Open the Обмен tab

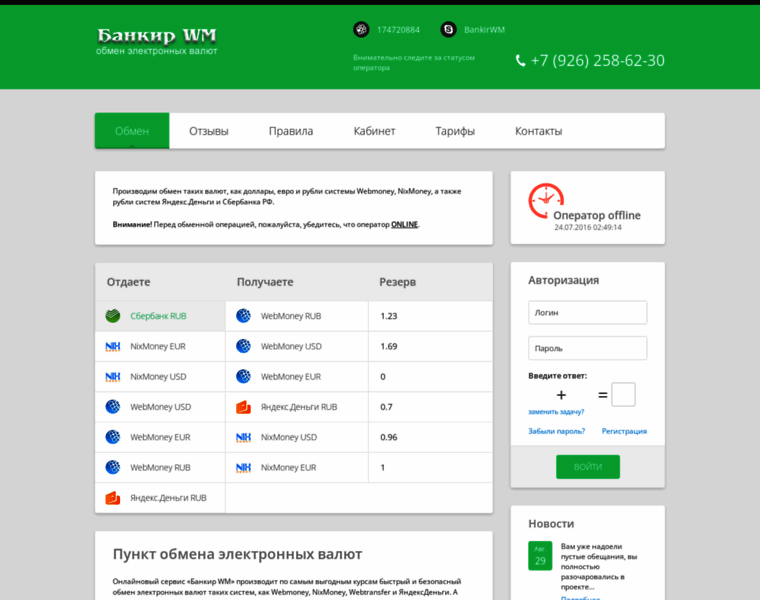click(x=132, y=131)
